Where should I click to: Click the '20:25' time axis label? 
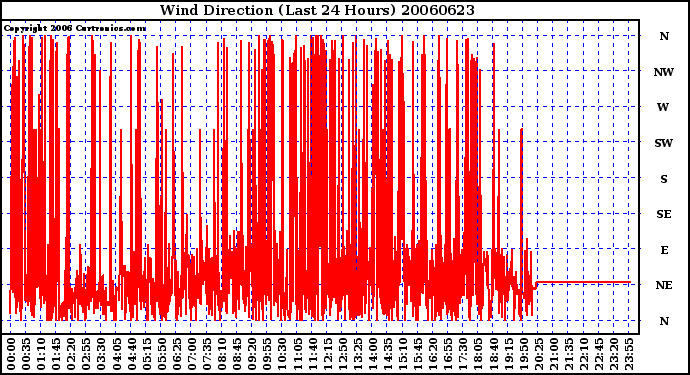point(539,354)
